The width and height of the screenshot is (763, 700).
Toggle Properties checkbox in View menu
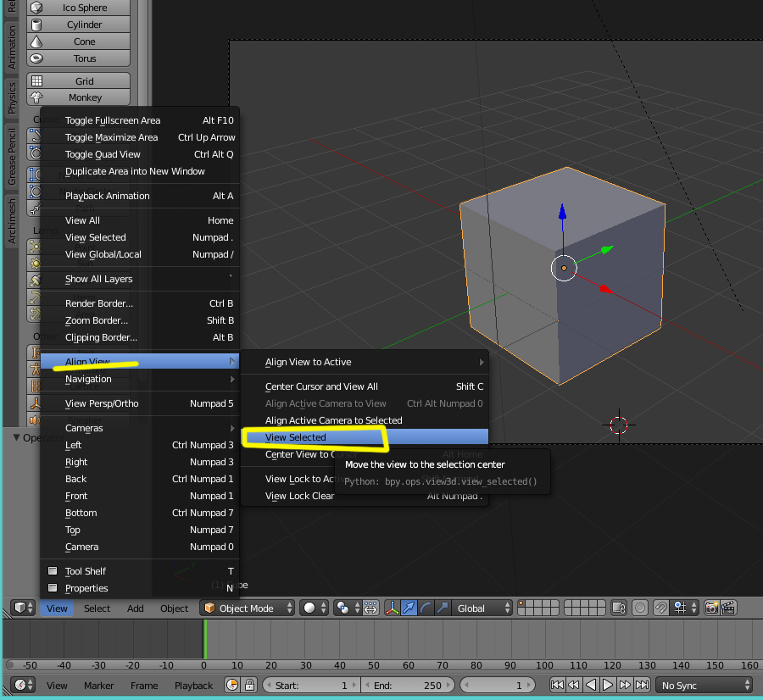[x=53, y=588]
